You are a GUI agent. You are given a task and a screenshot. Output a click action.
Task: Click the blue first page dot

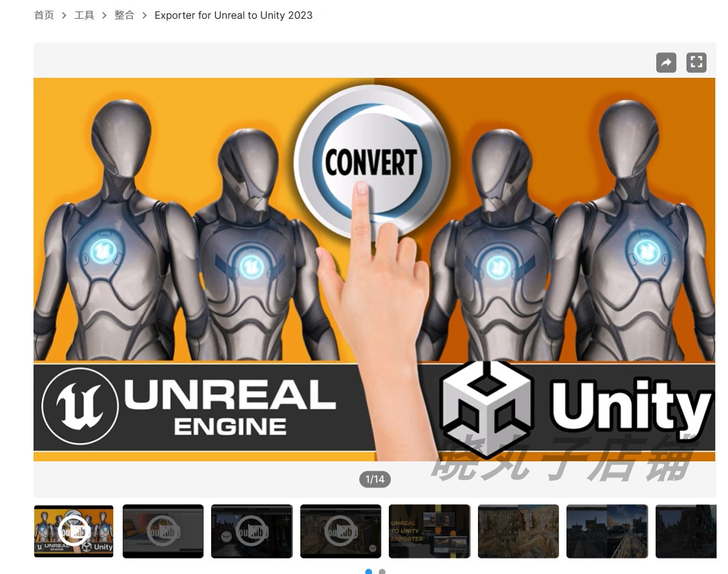coord(369,572)
